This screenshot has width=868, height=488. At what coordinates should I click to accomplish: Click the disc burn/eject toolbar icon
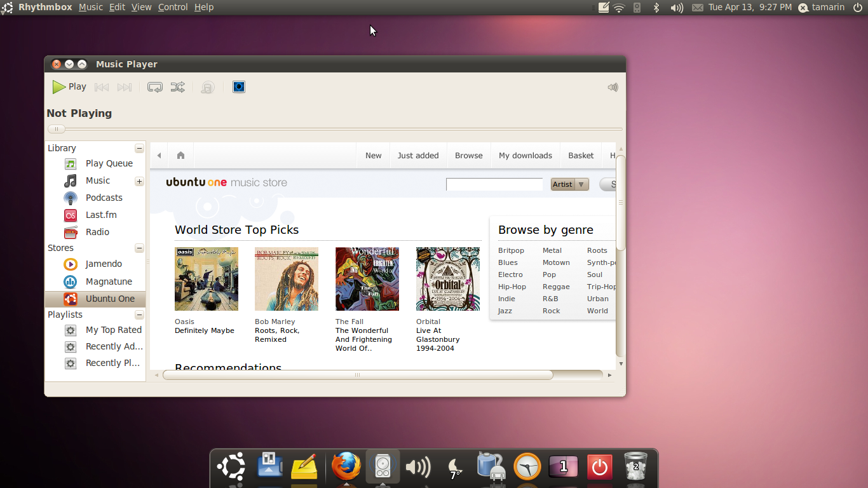pyautogui.click(x=207, y=87)
